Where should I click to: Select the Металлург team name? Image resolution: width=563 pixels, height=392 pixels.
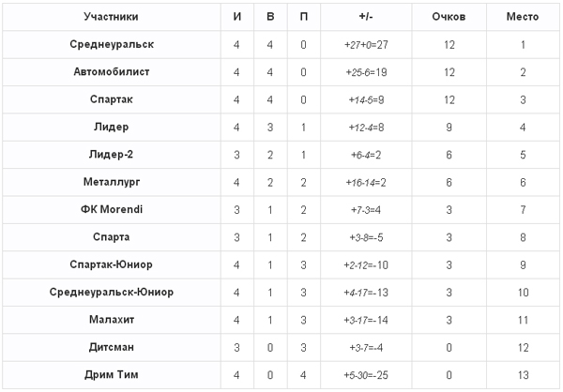[112, 182]
